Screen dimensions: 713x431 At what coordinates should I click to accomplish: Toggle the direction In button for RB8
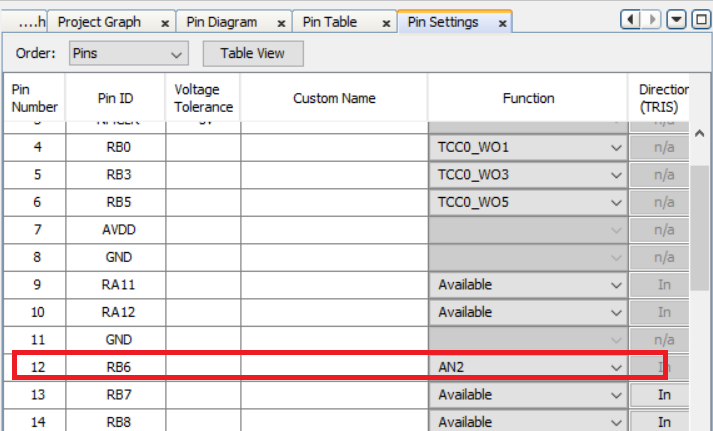pyautogui.click(x=663, y=421)
